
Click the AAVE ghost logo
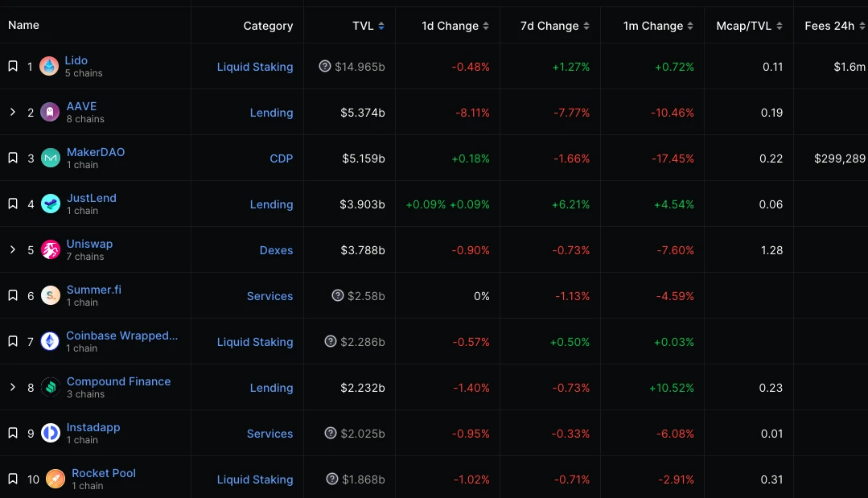pos(50,113)
